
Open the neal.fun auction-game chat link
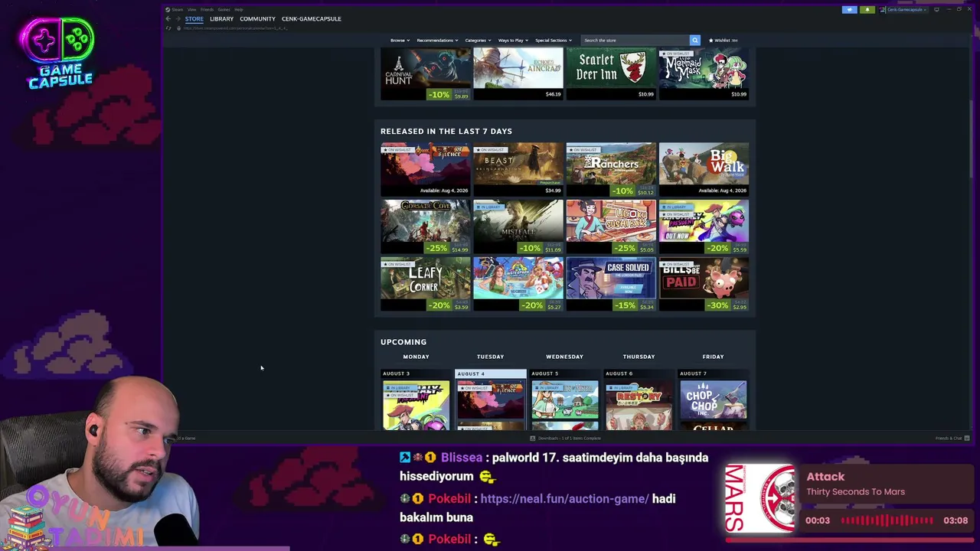(564, 498)
